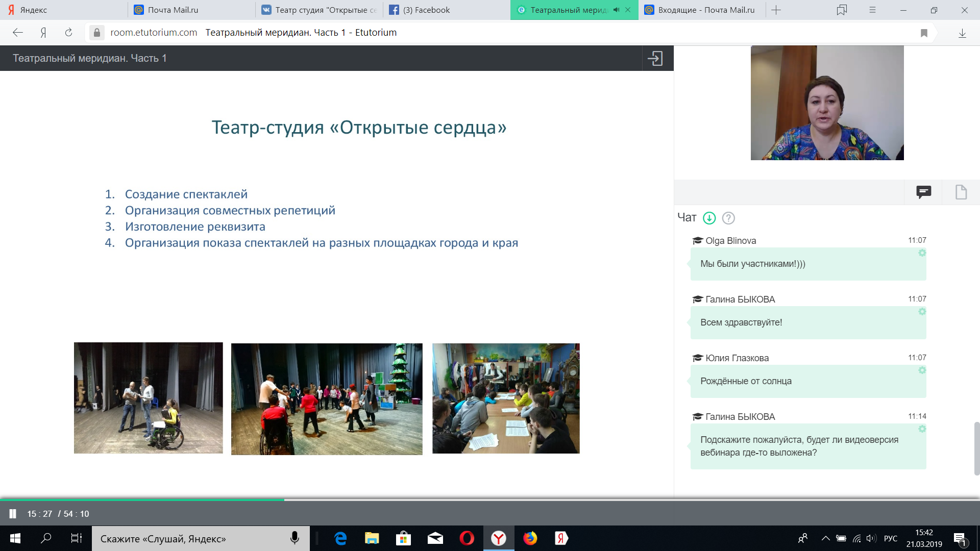
Task: Toggle Yandex voice microphone in taskbar
Action: 295,538
